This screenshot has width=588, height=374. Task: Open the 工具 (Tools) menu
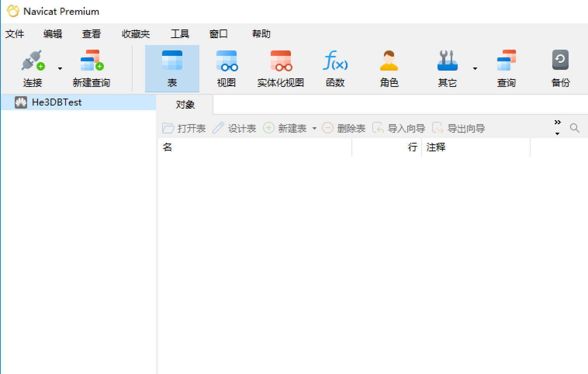pyautogui.click(x=180, y=34)
